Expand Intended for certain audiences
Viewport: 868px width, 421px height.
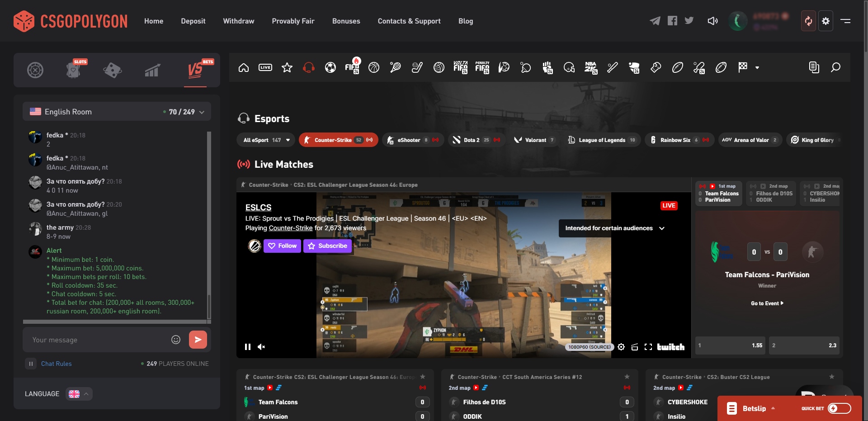tap(614, 228)
